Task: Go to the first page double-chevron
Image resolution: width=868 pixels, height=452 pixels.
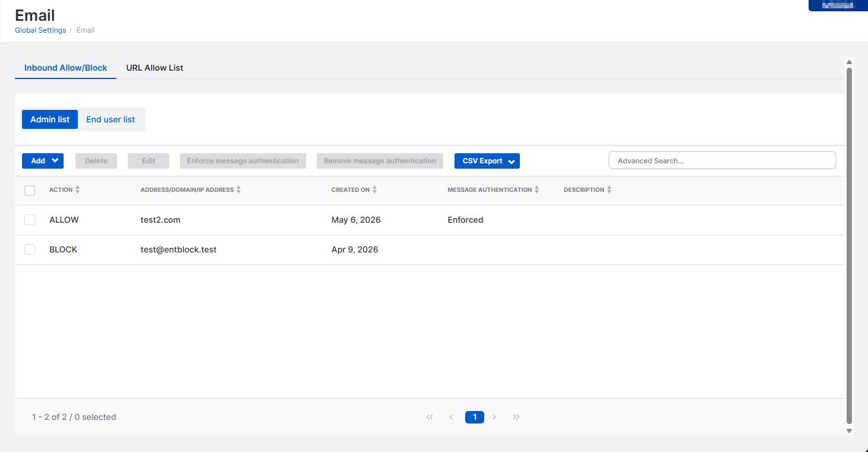Action: 430,417
